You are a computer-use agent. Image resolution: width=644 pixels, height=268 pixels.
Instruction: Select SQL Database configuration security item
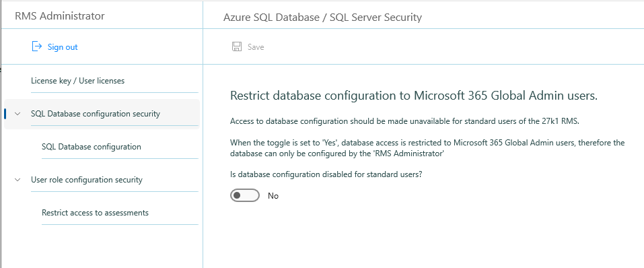[102, 114]
